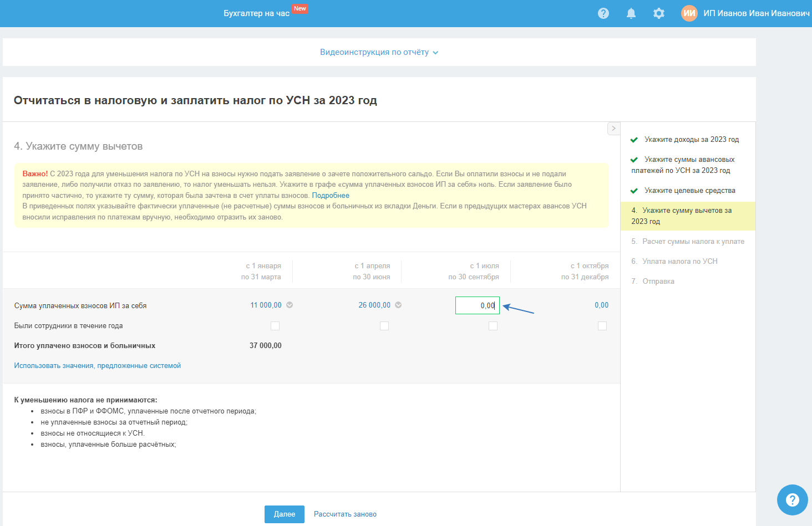The image size is (812, 526).
Task: Go to step 5 Расчет суммы налога
Action: (x=688, y=242)
